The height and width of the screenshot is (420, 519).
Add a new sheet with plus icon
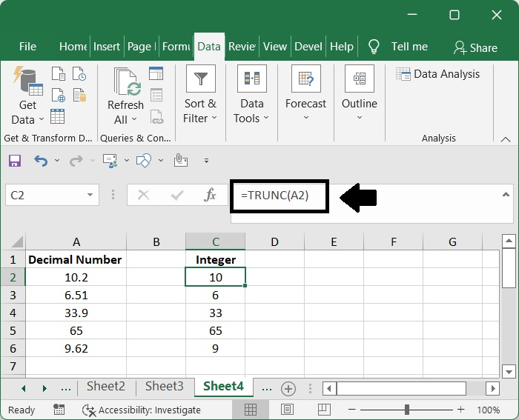(x=288, y=388)
